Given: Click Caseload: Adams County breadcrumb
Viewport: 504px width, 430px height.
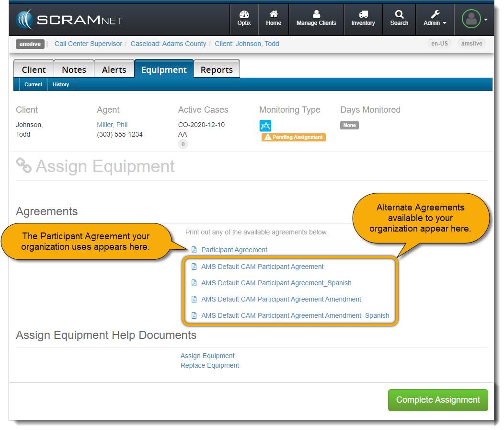Looking at the screenshot, I should tap(168, 44).
